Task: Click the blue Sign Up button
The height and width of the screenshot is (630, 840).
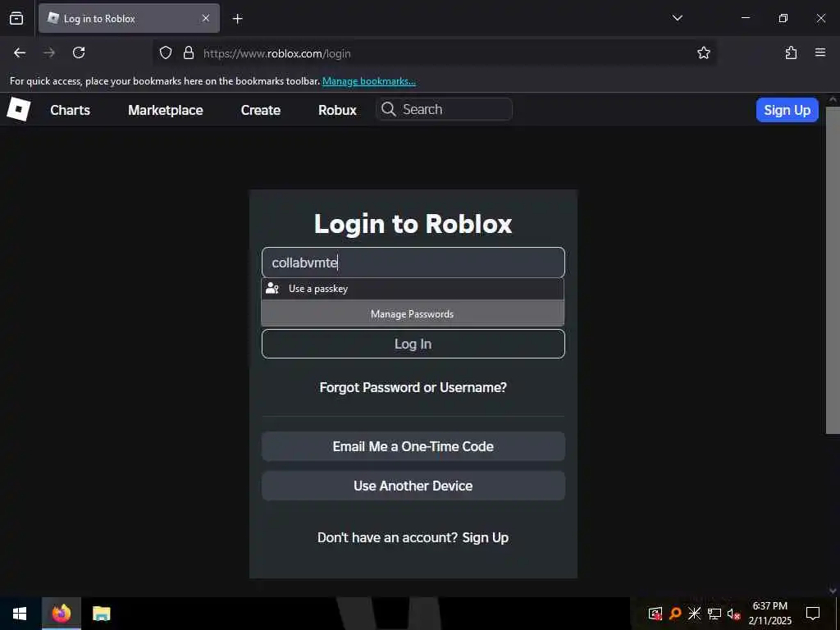Action: (787, 110)
